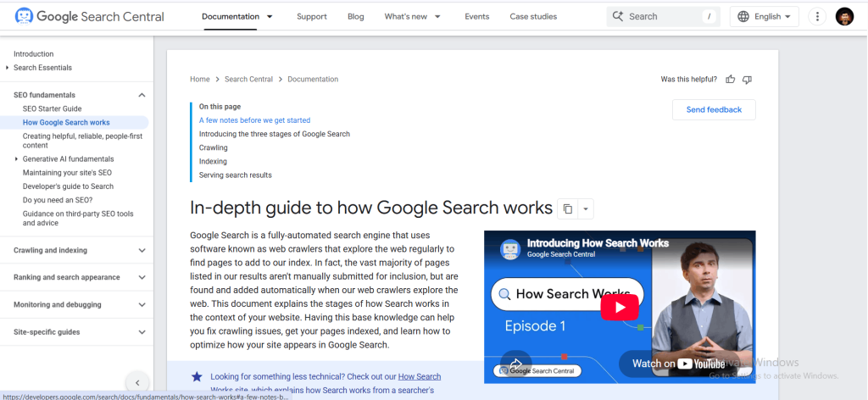This screenshot has height=400, width=868.
Task: Click the Google Search Central badge on video
Action: [x=537, y=370]
